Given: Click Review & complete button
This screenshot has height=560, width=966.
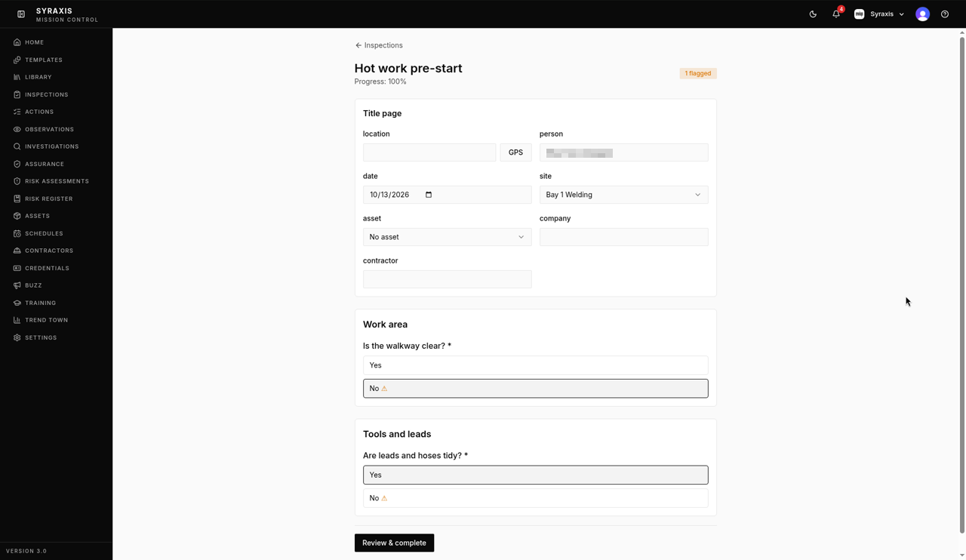Looking at the screenshot, I should pyautogui.click(x=394, y=543).
